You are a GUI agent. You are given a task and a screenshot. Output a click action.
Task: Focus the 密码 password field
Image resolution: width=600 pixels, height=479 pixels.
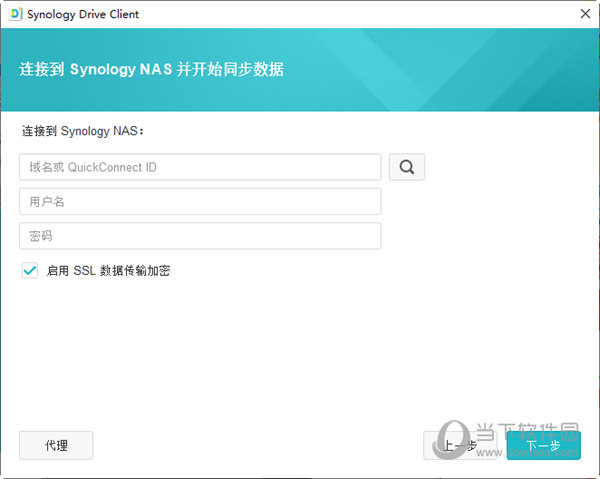[200, 236]
